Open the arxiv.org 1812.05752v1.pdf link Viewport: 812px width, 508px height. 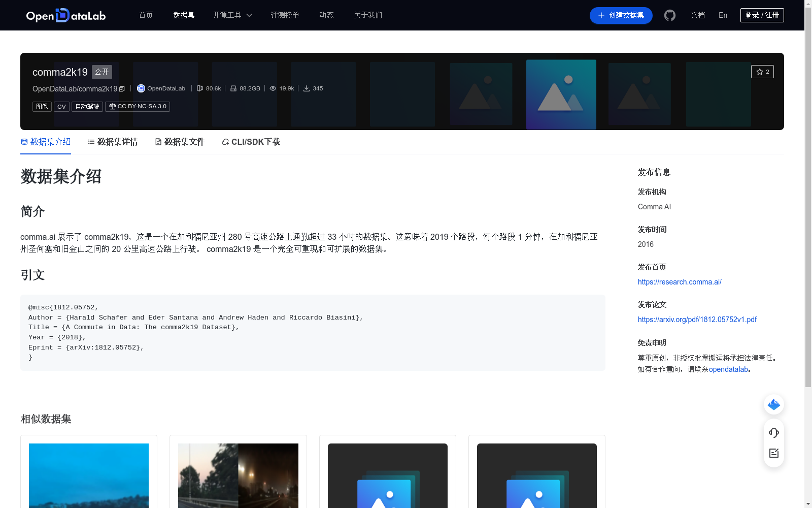pyautogui.click(x=697, y=320)
